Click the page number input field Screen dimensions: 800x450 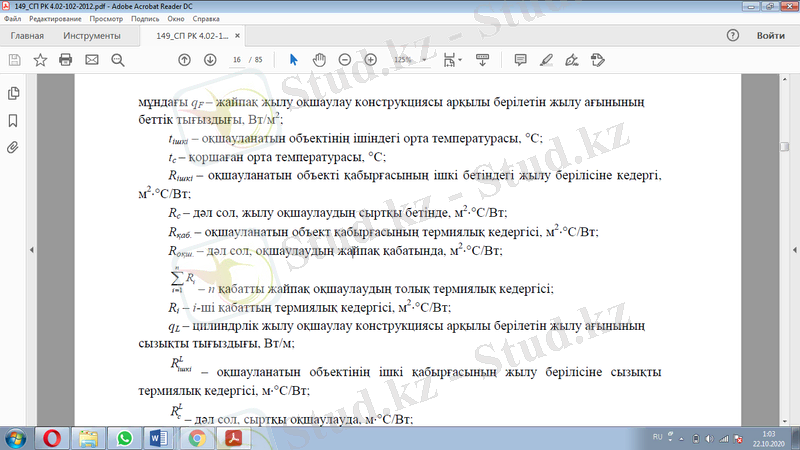pos(237,60)
